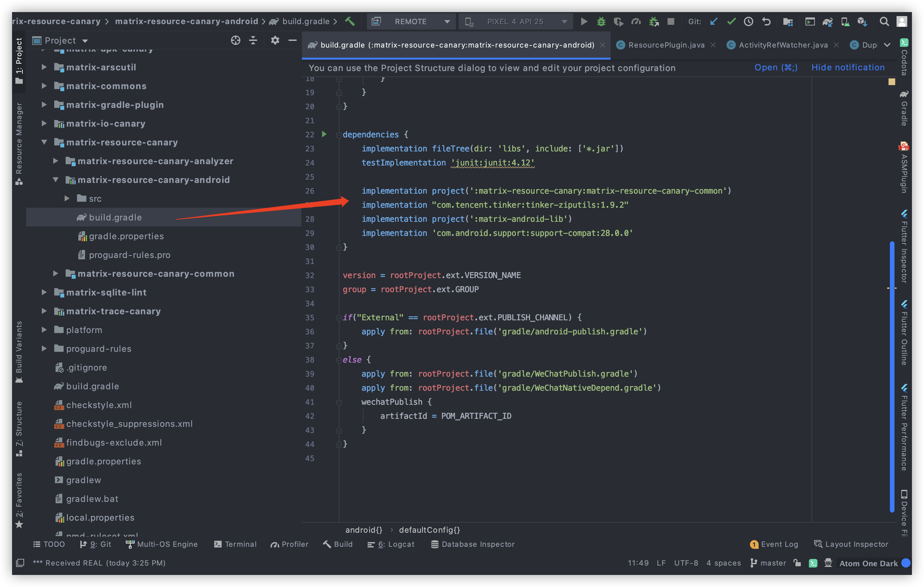Viewport: 924px width, 587px height.
Task: Switch to ActivityRefWatcher.java tab
Action: 783,45
